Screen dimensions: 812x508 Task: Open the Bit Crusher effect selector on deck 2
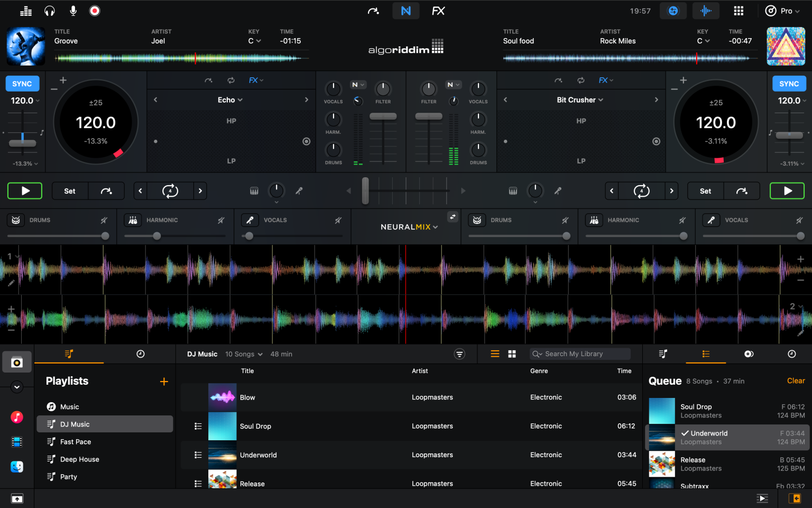point(579,99)
